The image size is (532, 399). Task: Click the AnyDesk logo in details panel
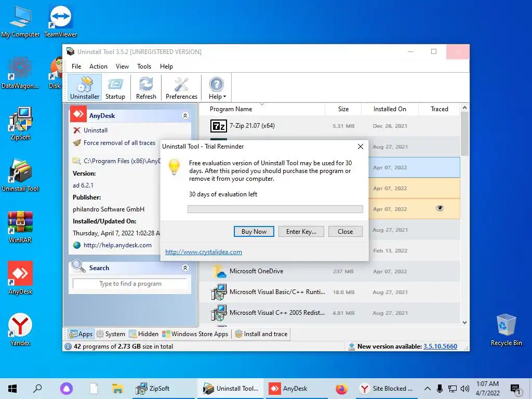[x=78, y=114]
